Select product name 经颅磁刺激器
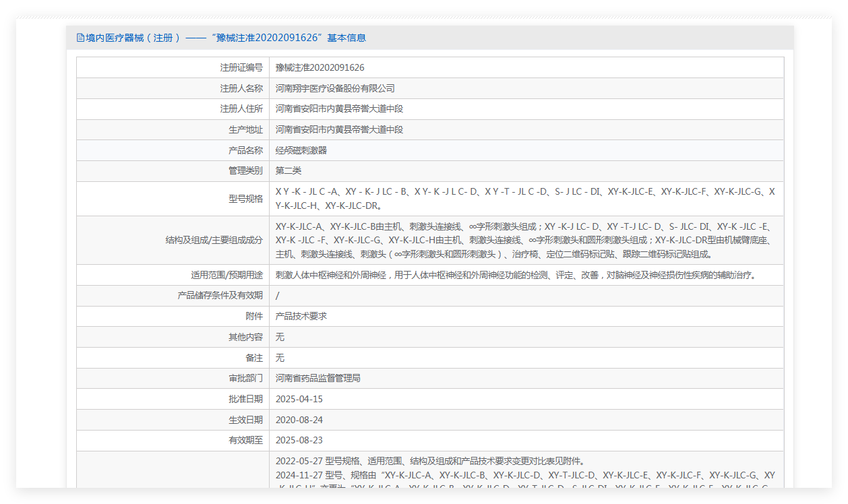This screenshot has width=848, height=504. [x=301, y=150]
